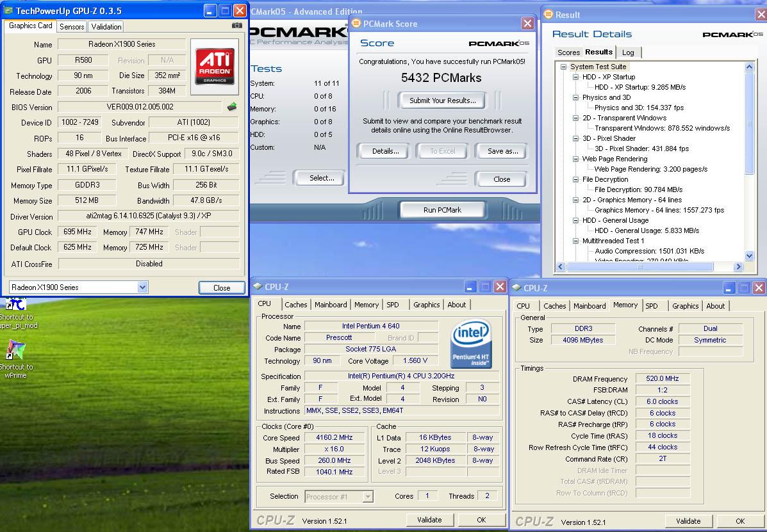Image resolution: width=767 pixels, height=532 pixels.
Task: Minimize the right CPU-Z Memory window
Action: pyautogui.click(x=729, y=287)
